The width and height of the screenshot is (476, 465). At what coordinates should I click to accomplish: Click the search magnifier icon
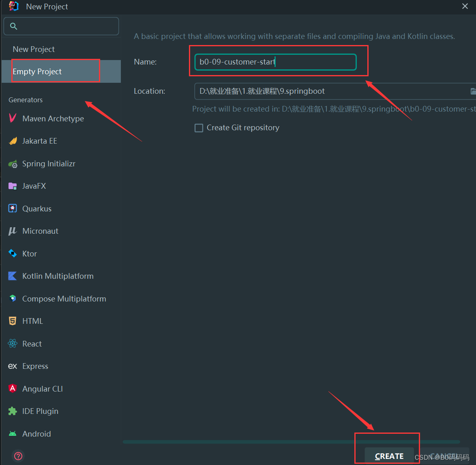(x=13, y=26)
